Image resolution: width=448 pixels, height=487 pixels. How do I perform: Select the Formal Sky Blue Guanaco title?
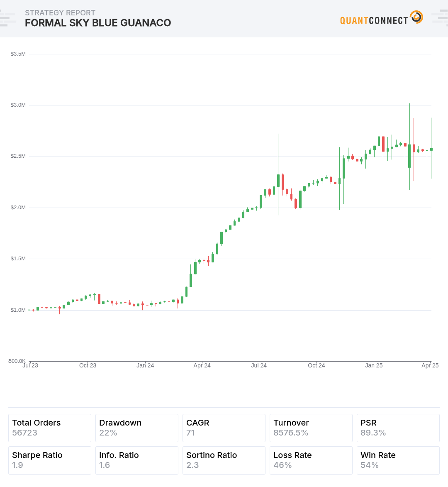(x=98, y=23)
